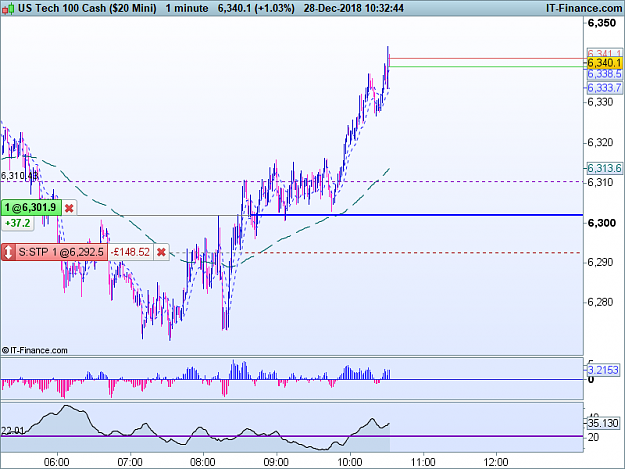Click the +37.2 profit label
This screenshot has height=469, width=625.
point(18,223)
